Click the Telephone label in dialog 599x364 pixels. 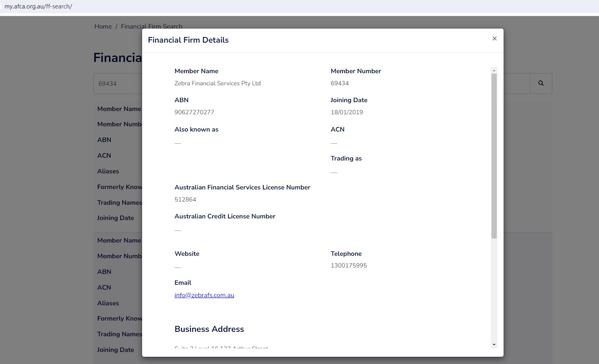tap(346, 254)
